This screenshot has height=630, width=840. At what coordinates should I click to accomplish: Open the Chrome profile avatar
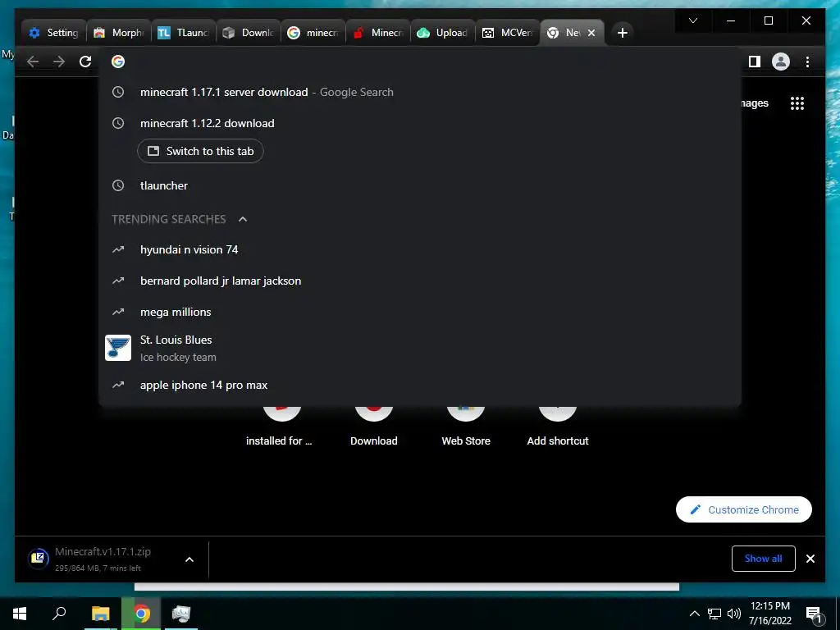781,62
